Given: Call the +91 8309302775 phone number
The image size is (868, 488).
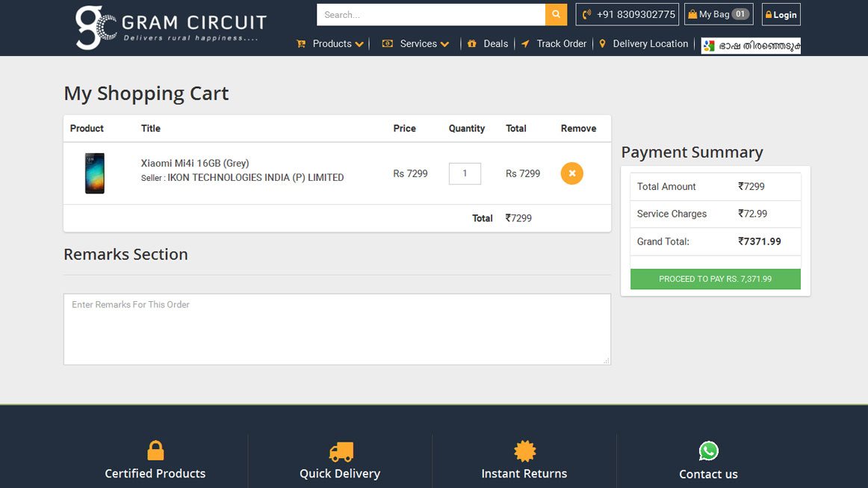Looking at the screenshot, I should coord(627,14).
